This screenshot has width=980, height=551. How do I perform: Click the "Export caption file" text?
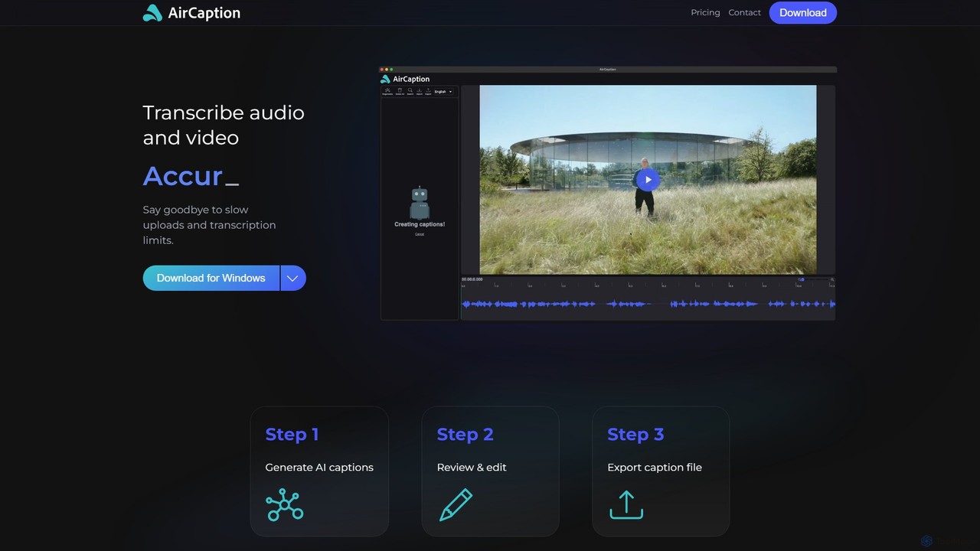655,468
